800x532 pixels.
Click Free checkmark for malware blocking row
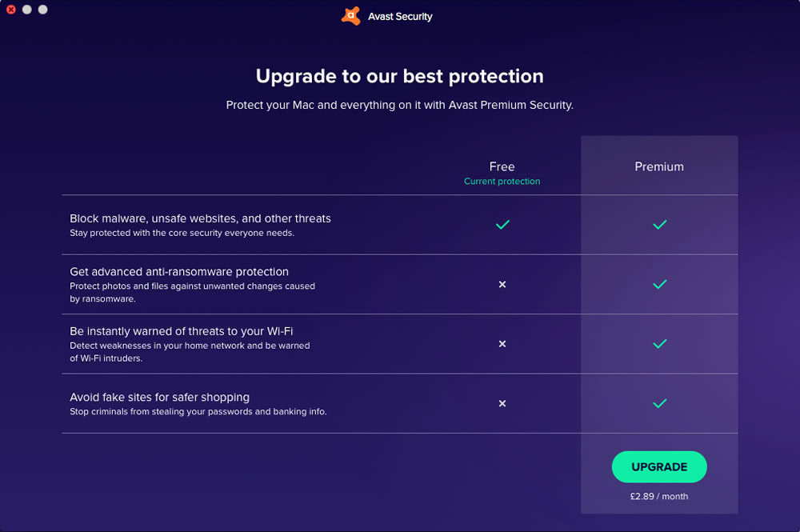pyautogui.click(x=502, y=225)
